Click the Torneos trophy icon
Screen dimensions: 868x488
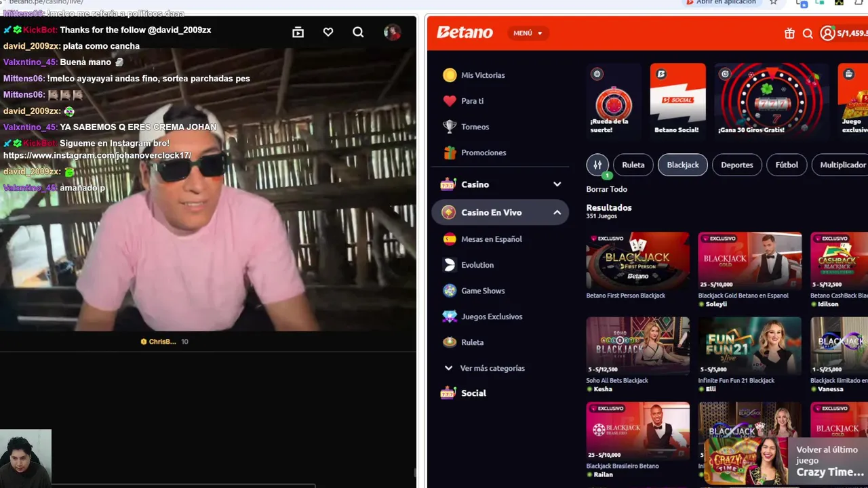click(x=450, y=127)
